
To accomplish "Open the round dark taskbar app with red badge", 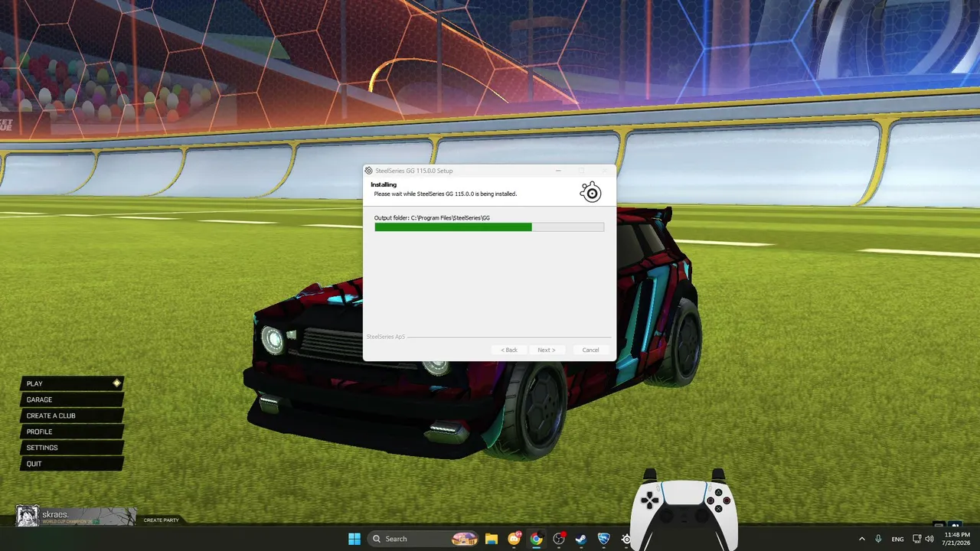I will click(x=559, y=539).
